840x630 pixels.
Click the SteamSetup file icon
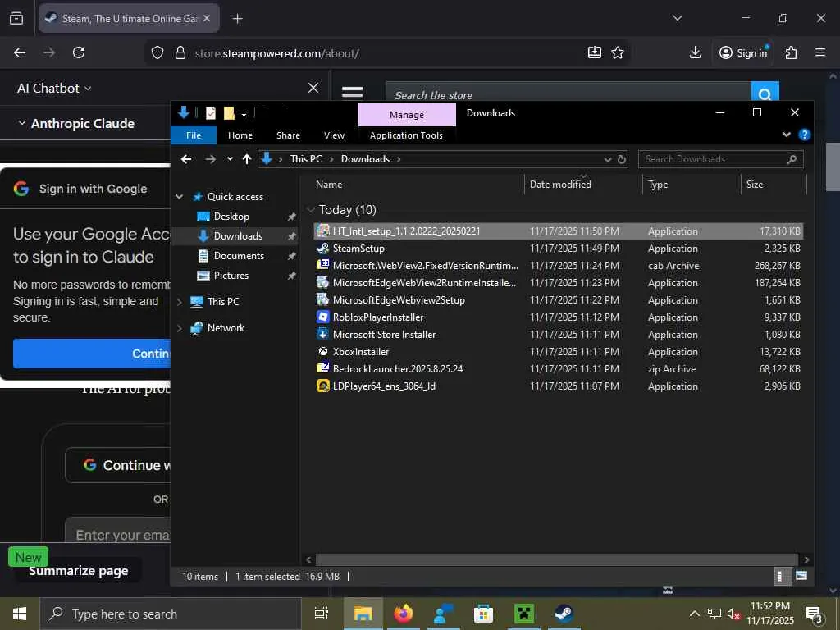coord(323,248)
